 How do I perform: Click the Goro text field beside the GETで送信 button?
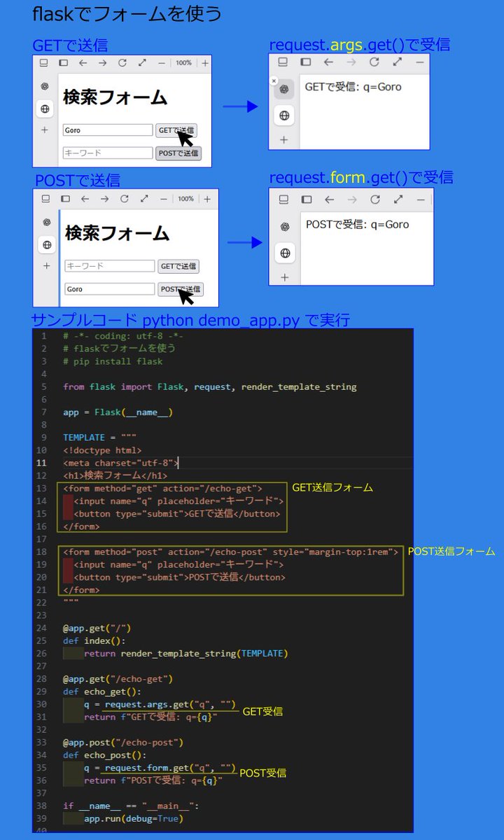click(108, 130)
